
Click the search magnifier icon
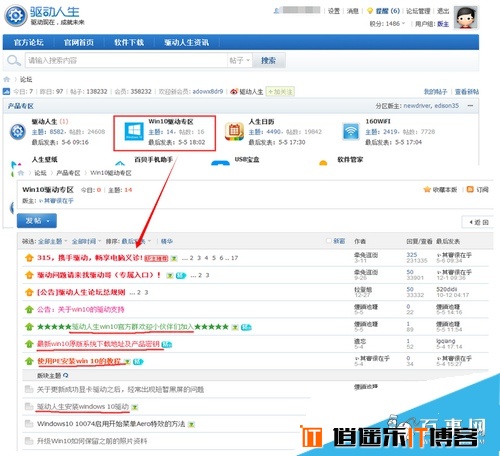[x=13, y=61]
